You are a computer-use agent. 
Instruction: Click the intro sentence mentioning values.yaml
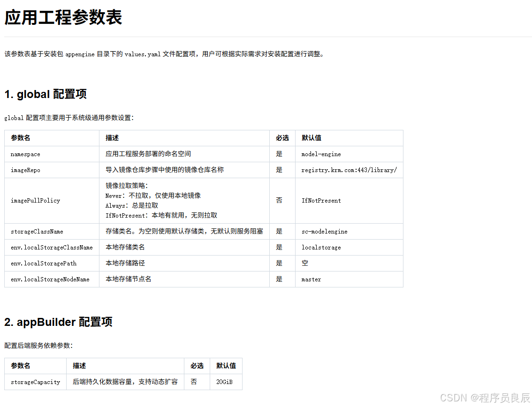tap(164, 54)
